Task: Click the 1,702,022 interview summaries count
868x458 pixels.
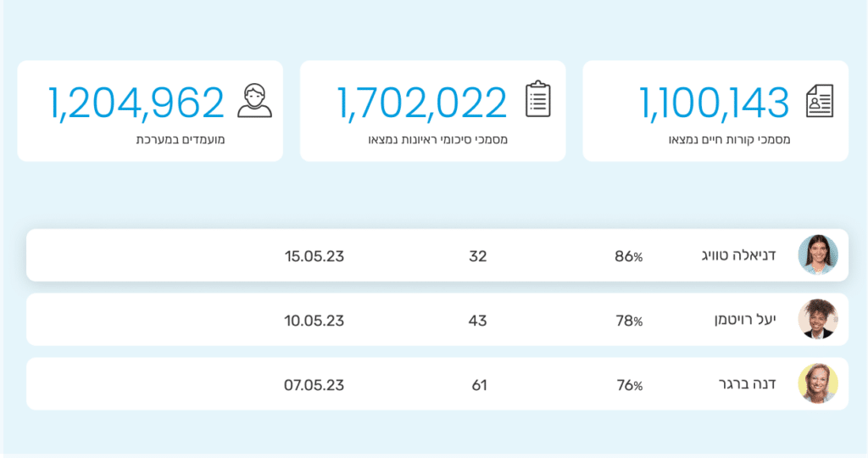Action: pos(422,102)
